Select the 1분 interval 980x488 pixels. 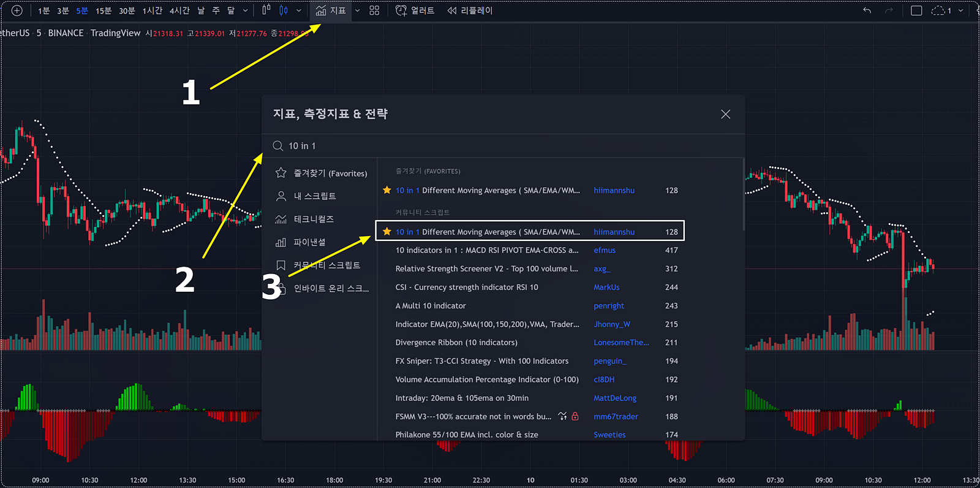tap(44, 10)
